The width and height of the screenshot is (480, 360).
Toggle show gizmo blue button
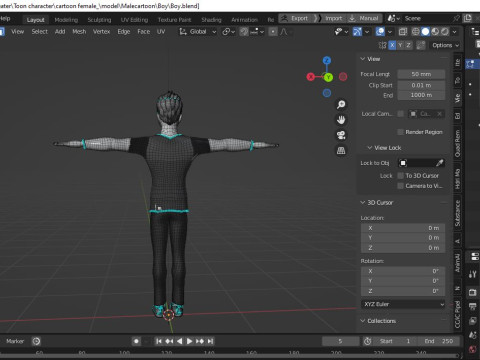[x=357, y=32]
